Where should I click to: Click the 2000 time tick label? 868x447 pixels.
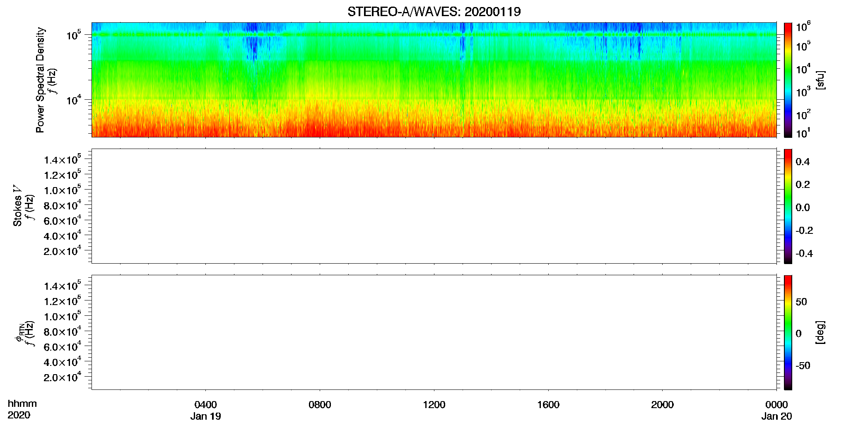(662, 405)
